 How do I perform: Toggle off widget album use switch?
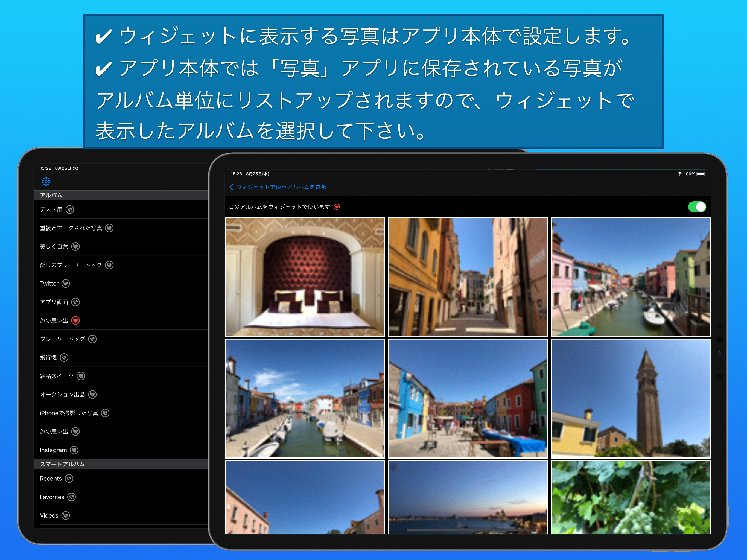(697, 207)
